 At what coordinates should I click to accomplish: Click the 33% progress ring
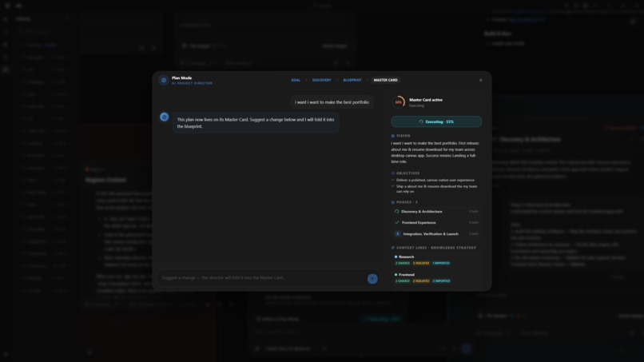pyautogui.click(x=399, y=102)
